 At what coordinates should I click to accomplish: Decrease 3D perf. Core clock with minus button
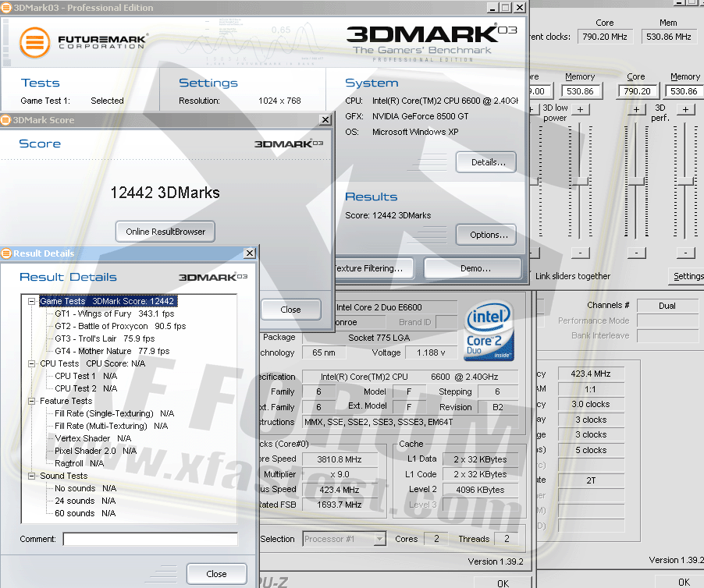point(638,253)
